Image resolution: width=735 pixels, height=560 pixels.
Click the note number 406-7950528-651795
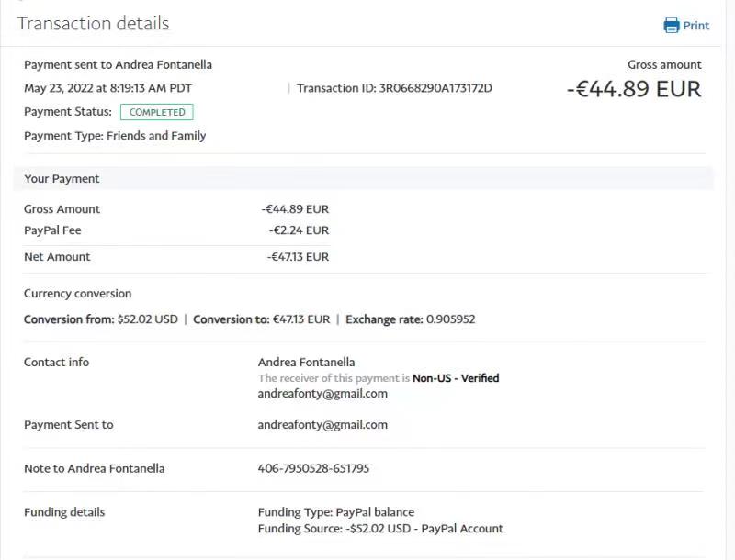(313, 468)
